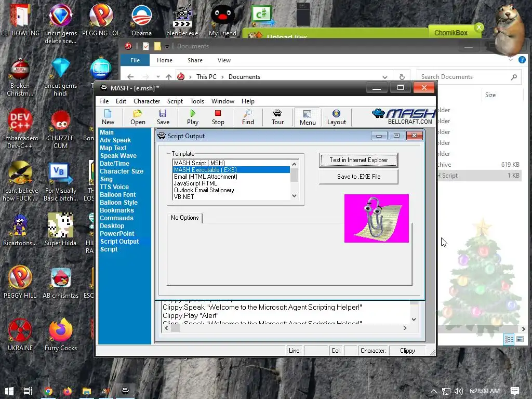Open the volume icon in system tray
This screenshot has height=399, width=532.
pos(458,391)
